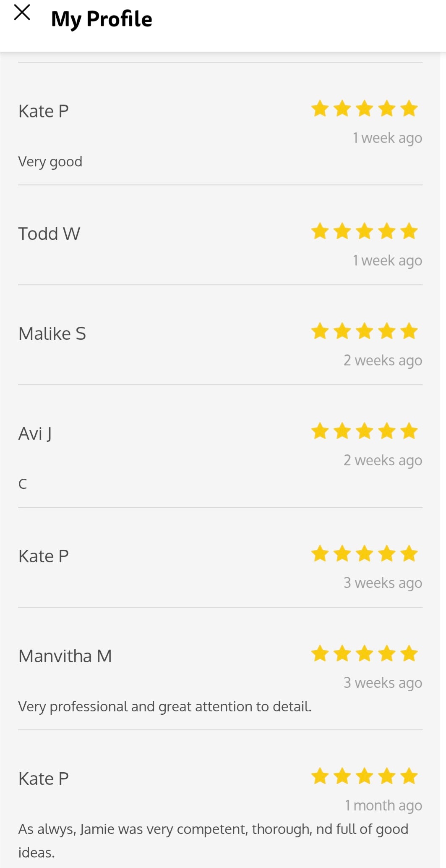Tap Avi J's '2 weeks ago' timestamp
Screen dimensions: 446x868
tap(383, 460)
